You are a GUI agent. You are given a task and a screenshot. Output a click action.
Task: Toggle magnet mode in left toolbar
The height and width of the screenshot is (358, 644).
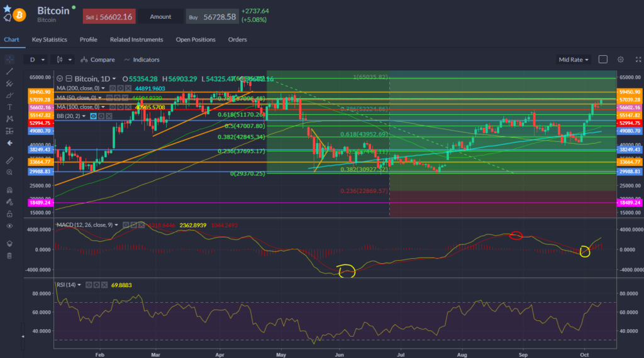point(9,190)
